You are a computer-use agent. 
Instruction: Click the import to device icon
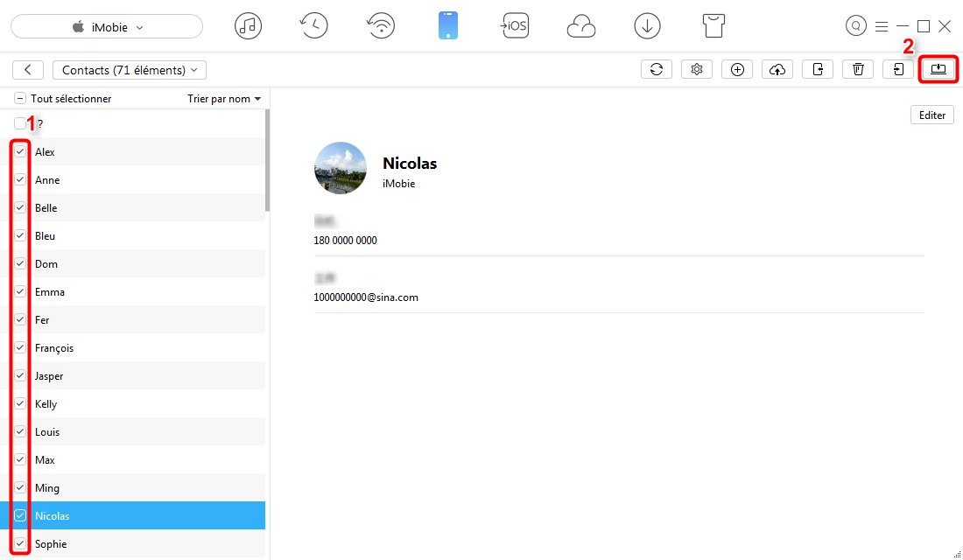tap(898, 69)
